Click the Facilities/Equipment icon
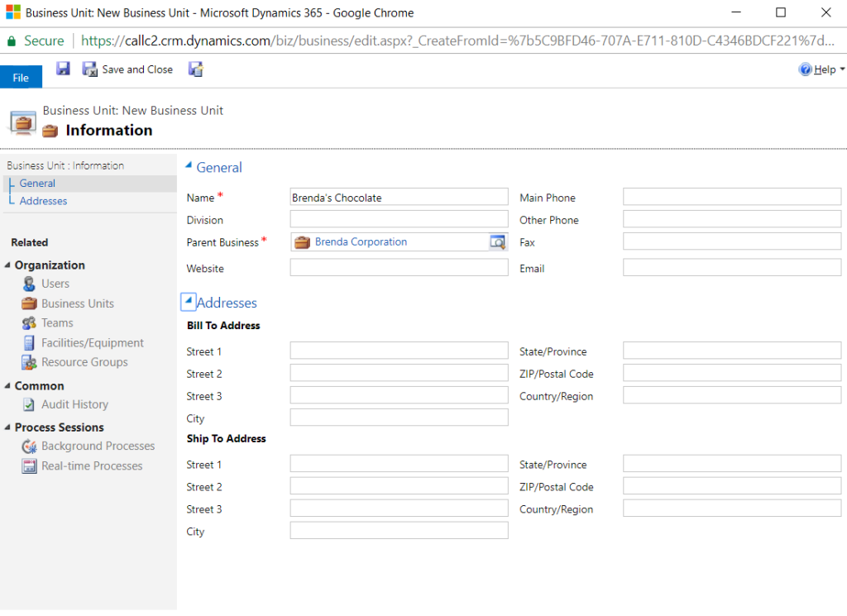This screenshot has width=847, height=616. (x=29, y=343)
